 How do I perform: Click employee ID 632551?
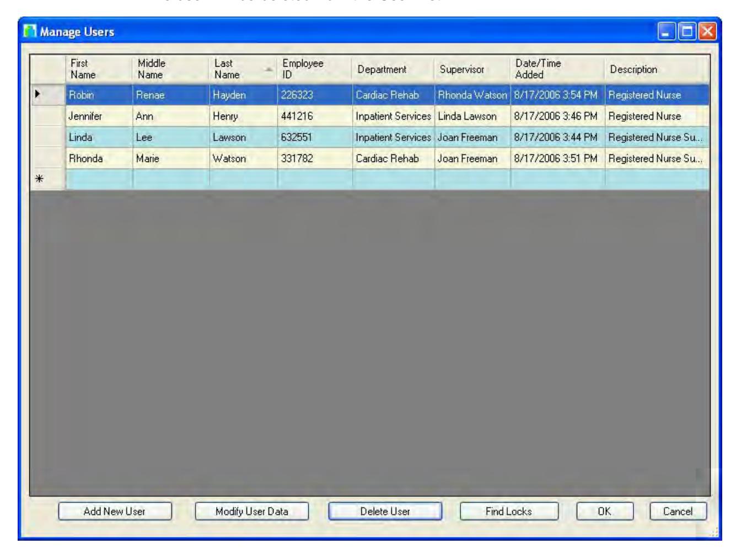point(315,137)
